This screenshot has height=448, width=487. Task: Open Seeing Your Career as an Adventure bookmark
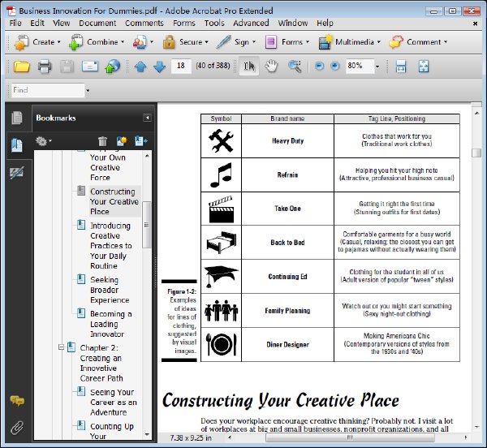coord(114,402)
